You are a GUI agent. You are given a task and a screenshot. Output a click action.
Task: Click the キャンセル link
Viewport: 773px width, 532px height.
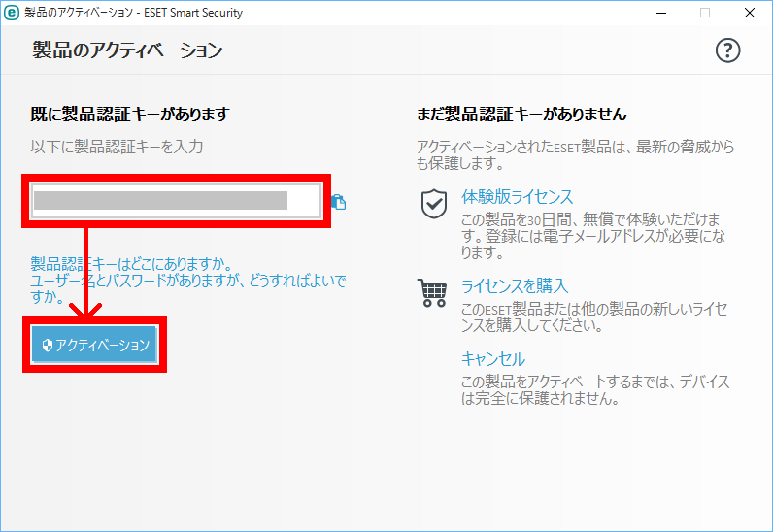[493, 358]
